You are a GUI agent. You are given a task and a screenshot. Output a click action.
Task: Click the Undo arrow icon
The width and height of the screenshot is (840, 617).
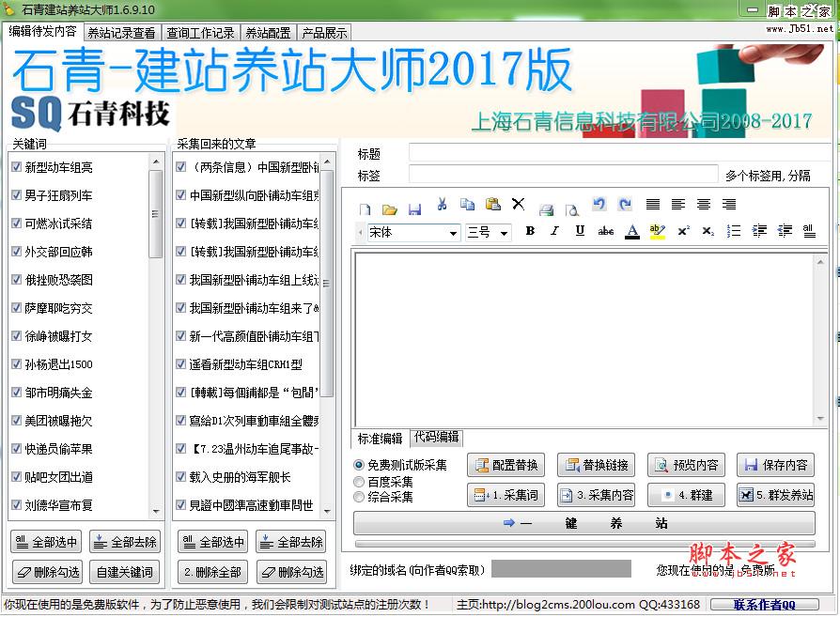(599, 205)
